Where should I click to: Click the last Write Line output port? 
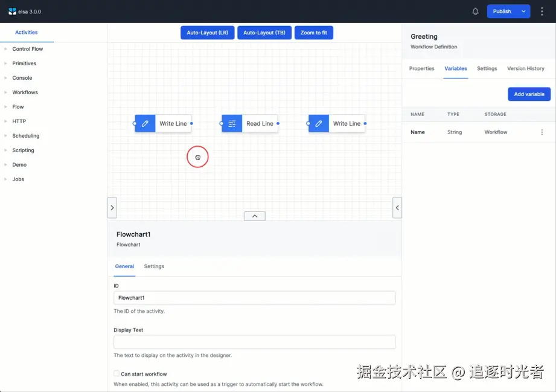click(x=365, y=123)
